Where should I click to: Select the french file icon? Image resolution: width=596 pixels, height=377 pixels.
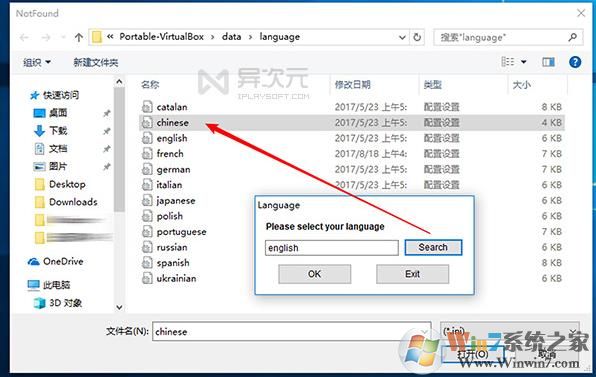(x=147, y=154)
